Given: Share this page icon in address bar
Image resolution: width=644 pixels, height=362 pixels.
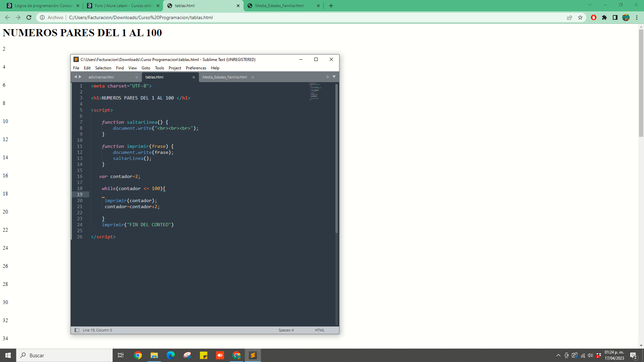Looking at the screenshot, I should pyautogui.click(x=570, y=17).
